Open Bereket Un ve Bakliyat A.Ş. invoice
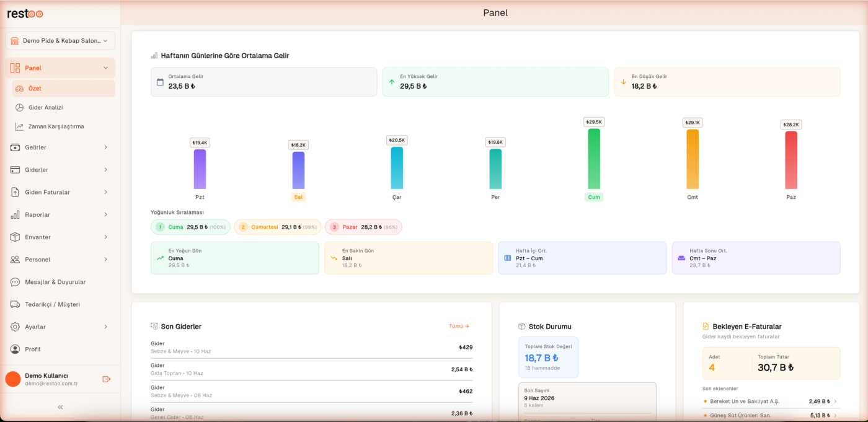 tap(771, 402)
